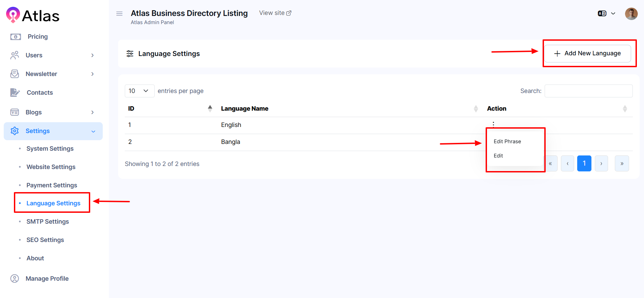
Task: Collapse the Settings menu chevron
Action: coord(93,131)
